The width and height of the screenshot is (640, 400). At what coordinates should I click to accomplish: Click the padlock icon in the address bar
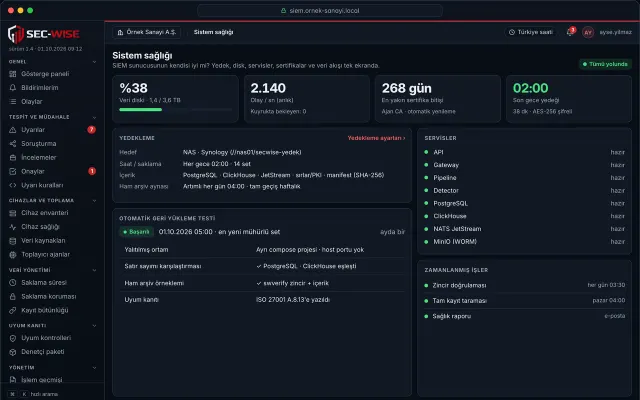tap(283, 11)
